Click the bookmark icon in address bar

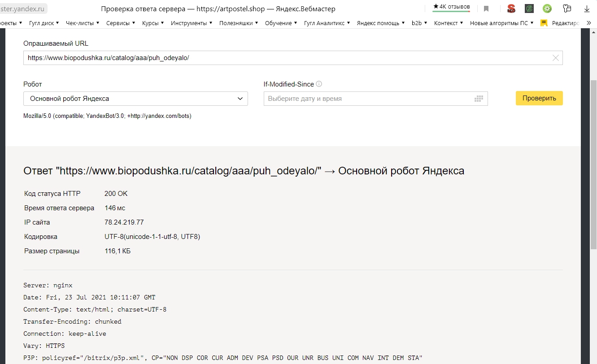coord(486,9)
